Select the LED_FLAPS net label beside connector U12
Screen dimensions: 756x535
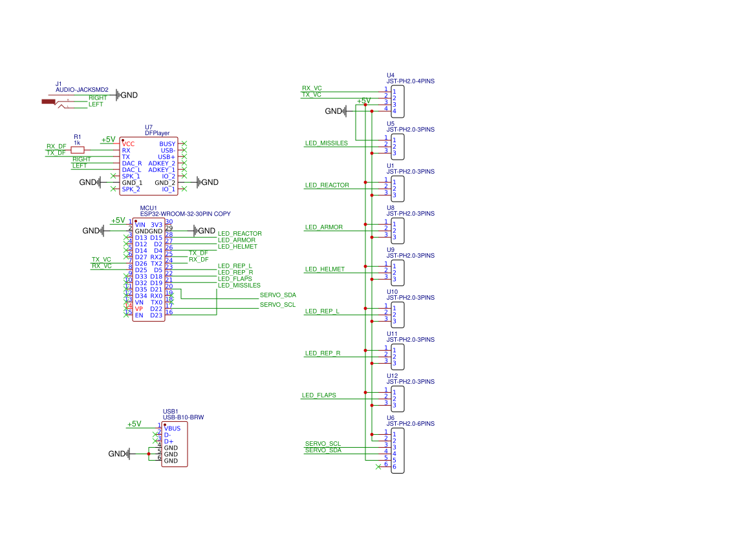319,395
